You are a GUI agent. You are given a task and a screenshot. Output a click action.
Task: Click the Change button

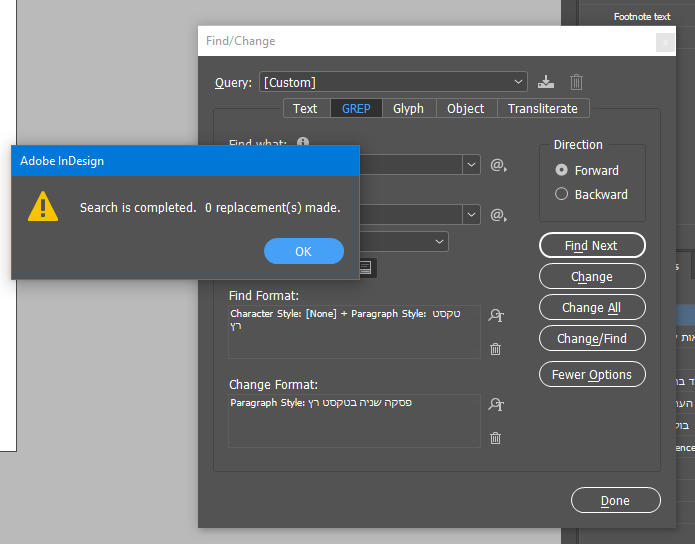pos(592,276)
